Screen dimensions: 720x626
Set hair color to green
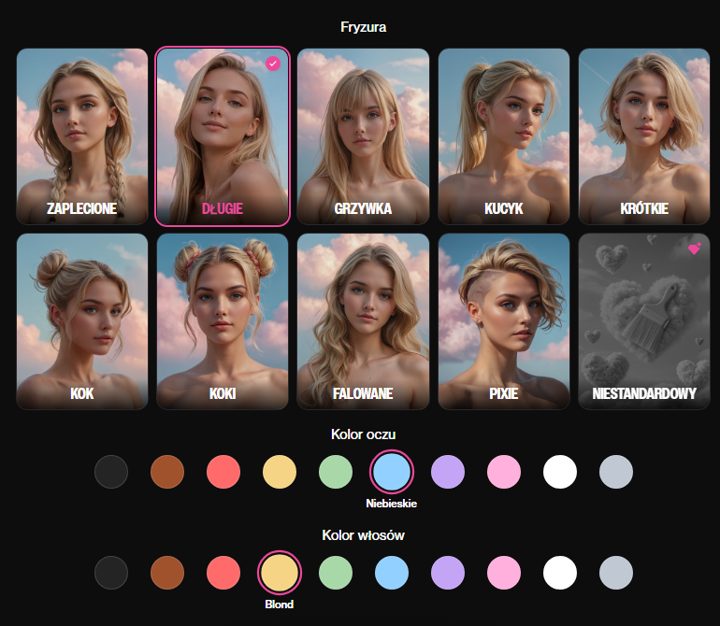336,573
